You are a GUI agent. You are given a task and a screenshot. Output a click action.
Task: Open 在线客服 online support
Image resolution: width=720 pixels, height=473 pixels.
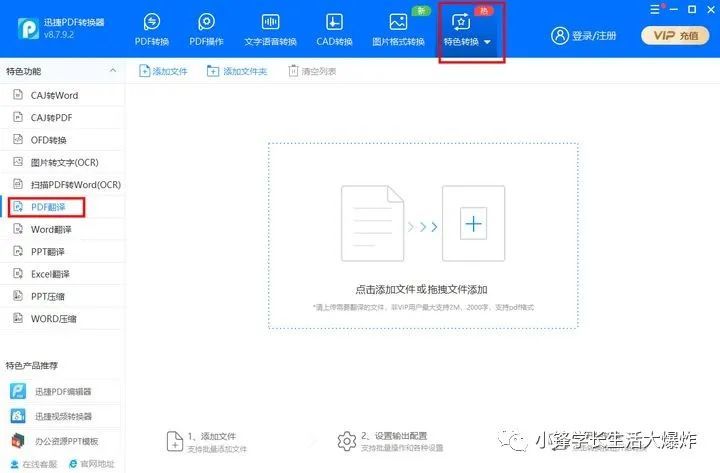click(34, 464)
